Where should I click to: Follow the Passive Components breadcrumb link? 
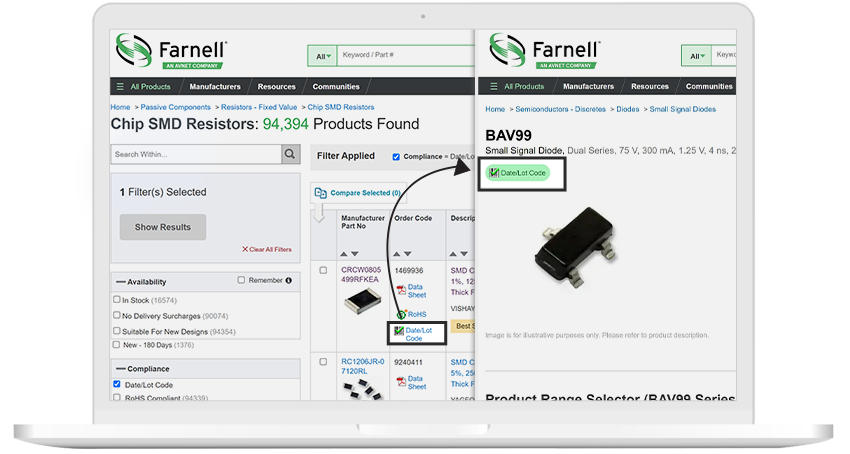(x=175, y=107)
